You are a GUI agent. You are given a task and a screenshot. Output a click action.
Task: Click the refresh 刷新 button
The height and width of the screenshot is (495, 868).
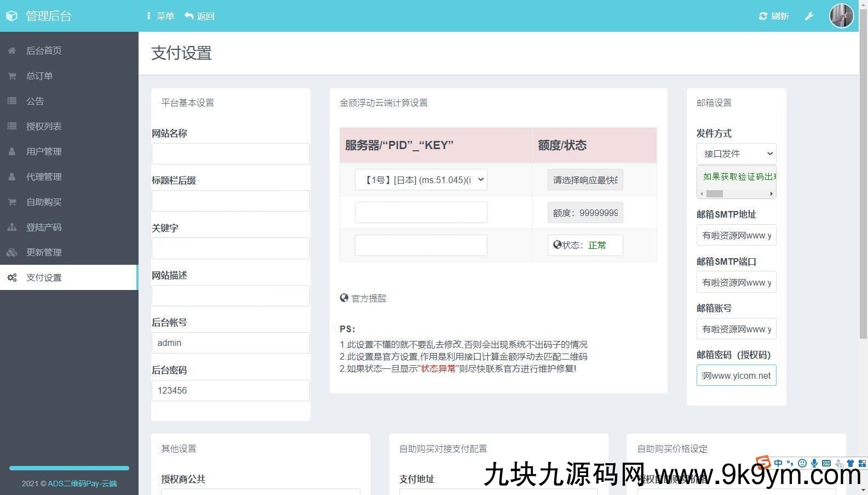(x=773, y=16)
